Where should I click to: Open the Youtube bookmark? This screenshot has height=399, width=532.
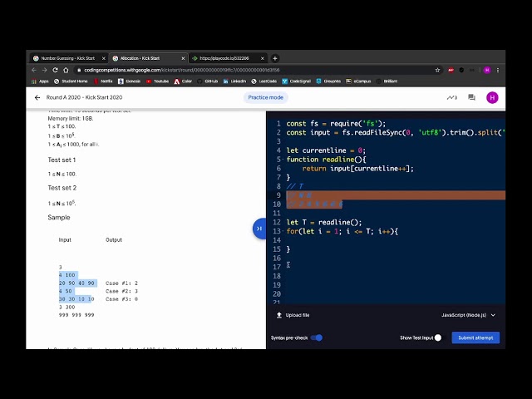pyautogui.click(x=157, y=81)
